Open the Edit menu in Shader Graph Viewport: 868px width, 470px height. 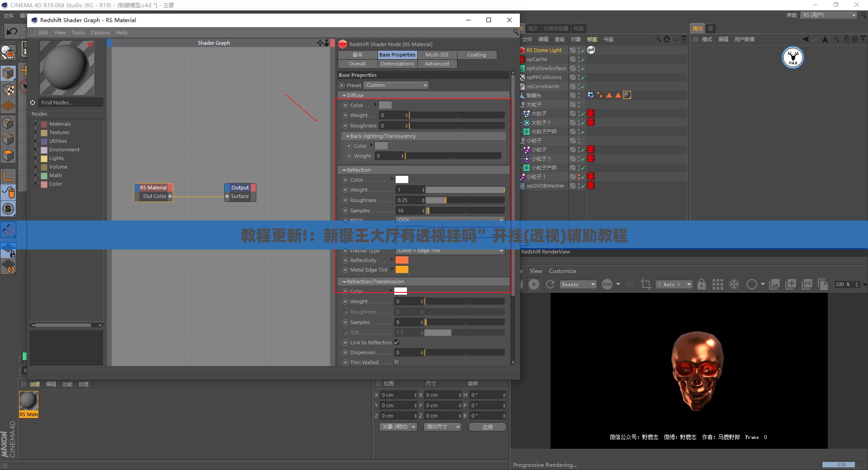[43, 33]
